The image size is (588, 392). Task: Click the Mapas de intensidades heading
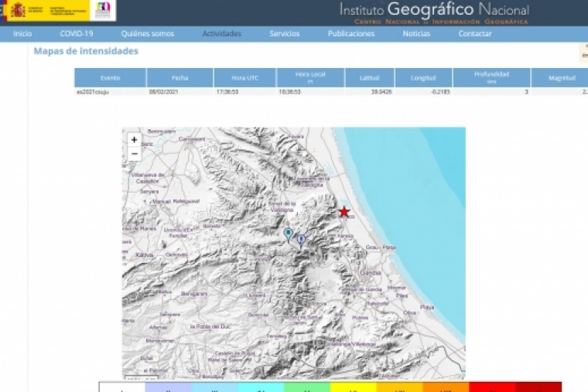(x=86, y=51)
